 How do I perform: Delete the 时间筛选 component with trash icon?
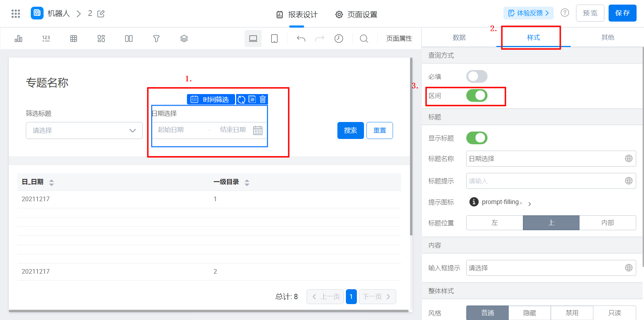(263, 99)
